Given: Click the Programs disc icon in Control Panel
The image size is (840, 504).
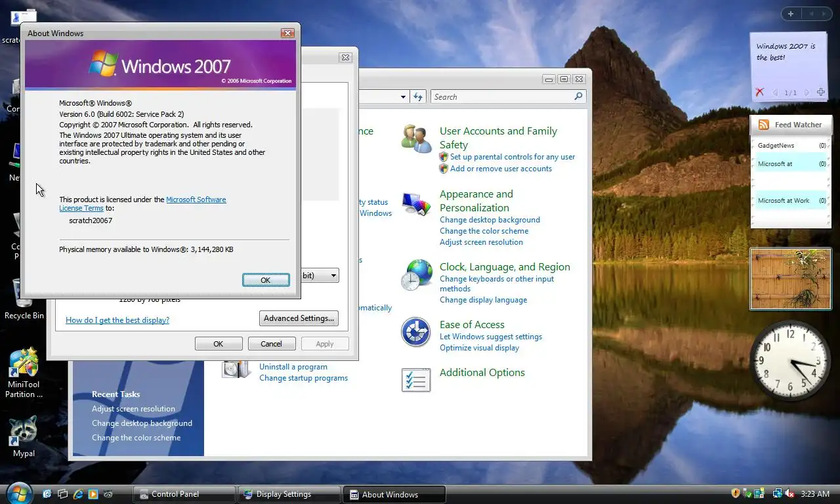Looking at the screenshot, I should click(236, 369).
